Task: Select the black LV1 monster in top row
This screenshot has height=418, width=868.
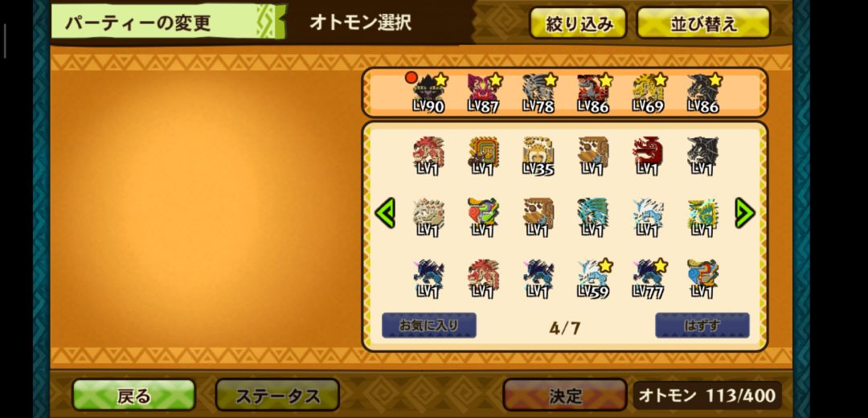Action: click(702, 156)
